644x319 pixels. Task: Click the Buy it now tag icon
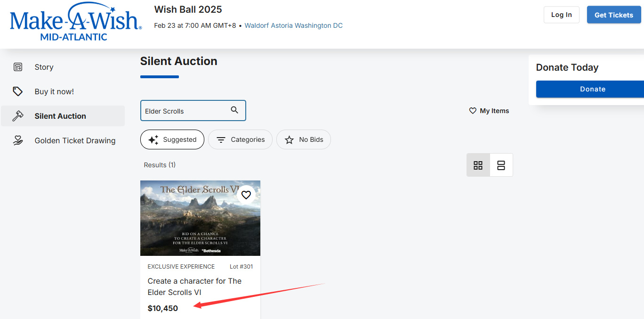[18, 91]
